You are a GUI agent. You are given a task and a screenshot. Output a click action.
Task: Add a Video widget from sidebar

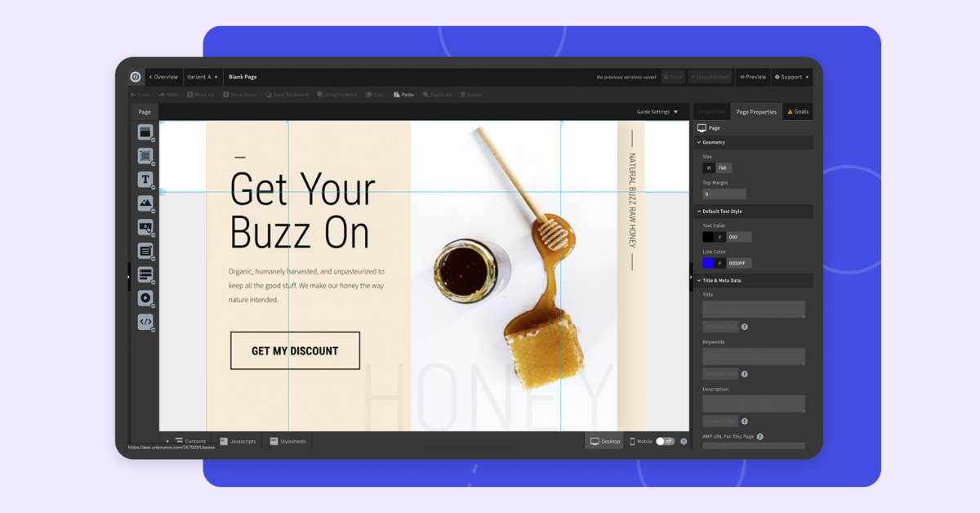[145, 298]
